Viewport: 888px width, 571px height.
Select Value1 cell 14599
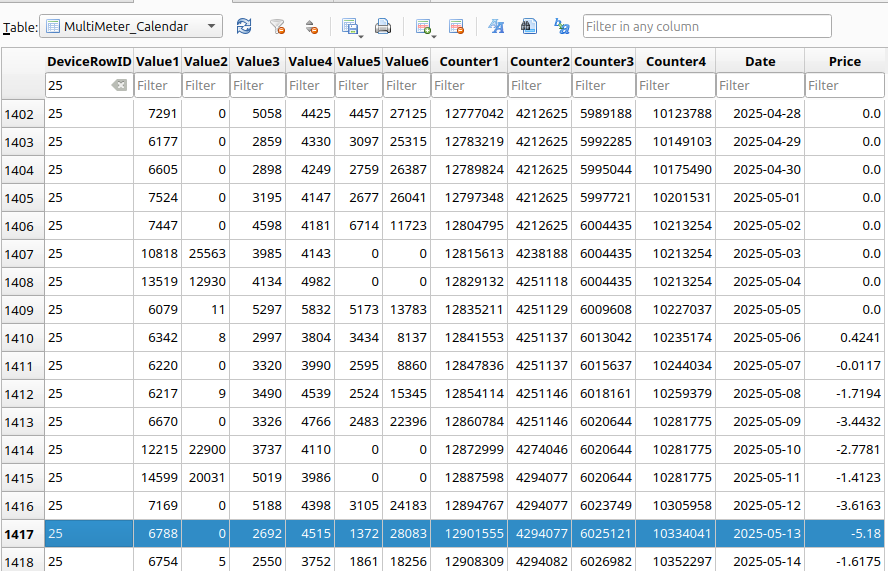[157, 478]
